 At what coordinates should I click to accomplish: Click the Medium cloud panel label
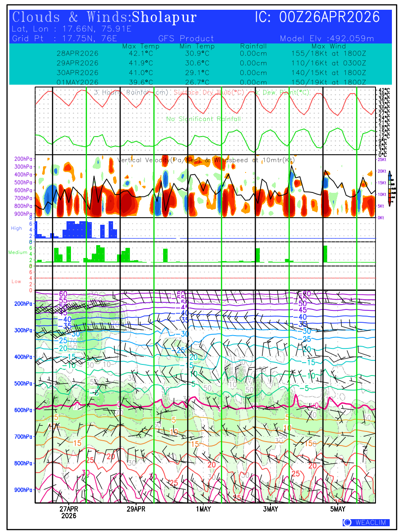coord(18,252)
